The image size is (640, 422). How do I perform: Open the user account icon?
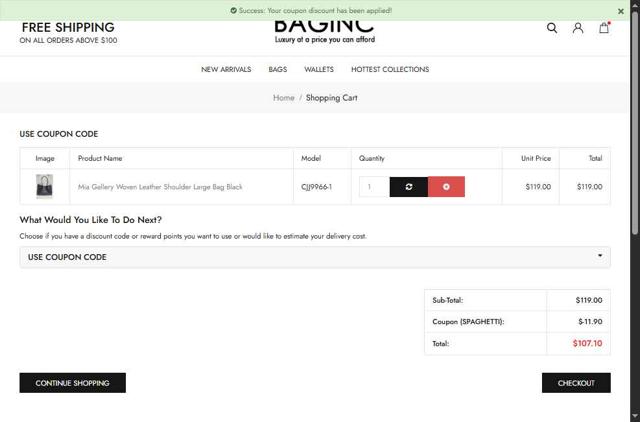[578, 28]
